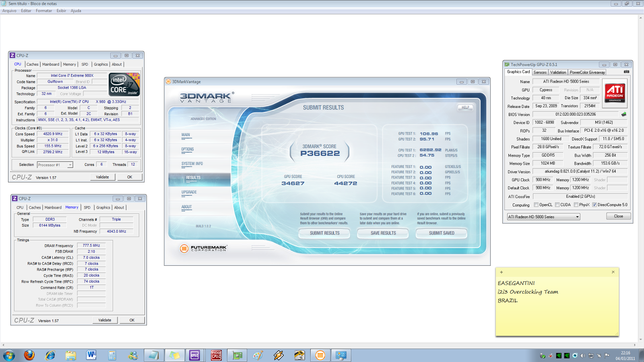Click the Windows Start orb
644x362 pixels.
(x=9, y=355)
